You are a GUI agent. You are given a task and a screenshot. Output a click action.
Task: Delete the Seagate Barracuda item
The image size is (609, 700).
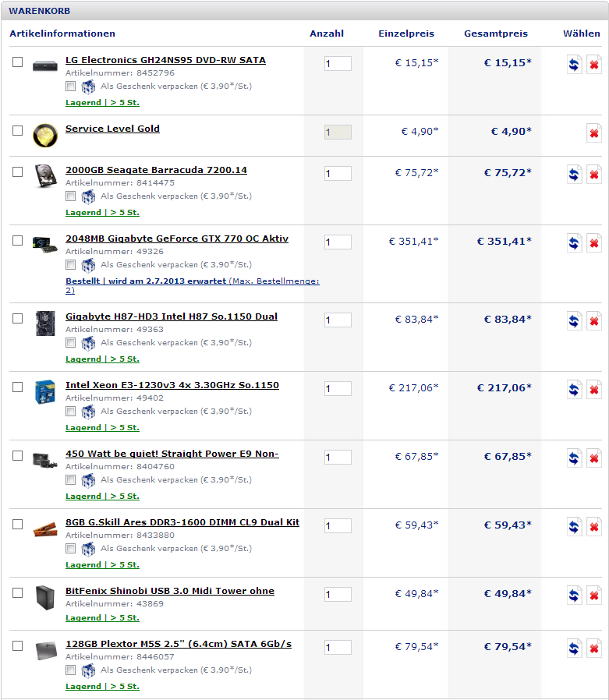(x=594, y=174)
